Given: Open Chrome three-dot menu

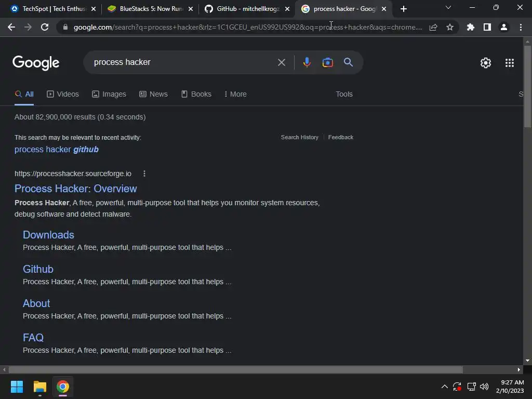Looking at the screenshot, I should (521, 27).
